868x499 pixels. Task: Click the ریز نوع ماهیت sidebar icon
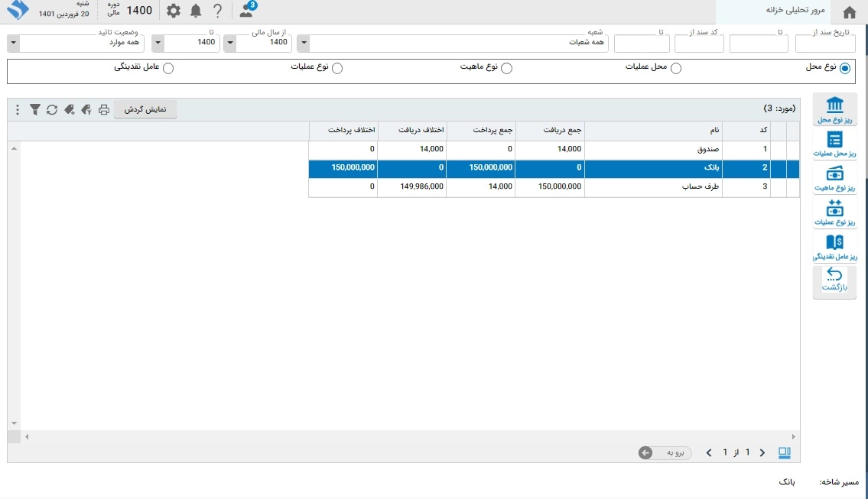click(835, 177)
